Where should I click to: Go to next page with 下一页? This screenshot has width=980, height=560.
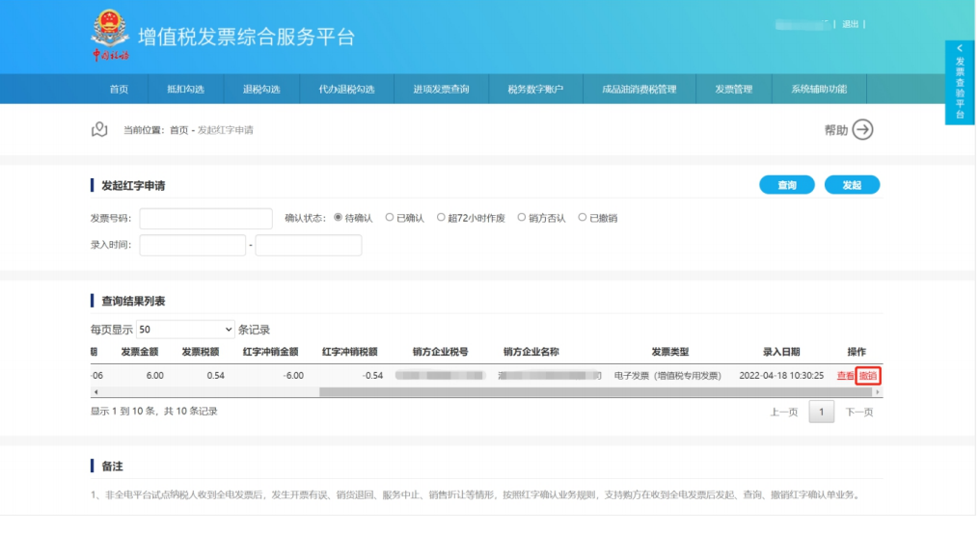(859, 412)
